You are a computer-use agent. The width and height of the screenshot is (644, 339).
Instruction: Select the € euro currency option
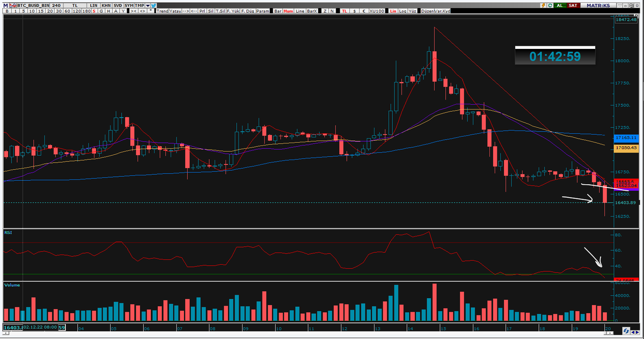coord(364,11)
